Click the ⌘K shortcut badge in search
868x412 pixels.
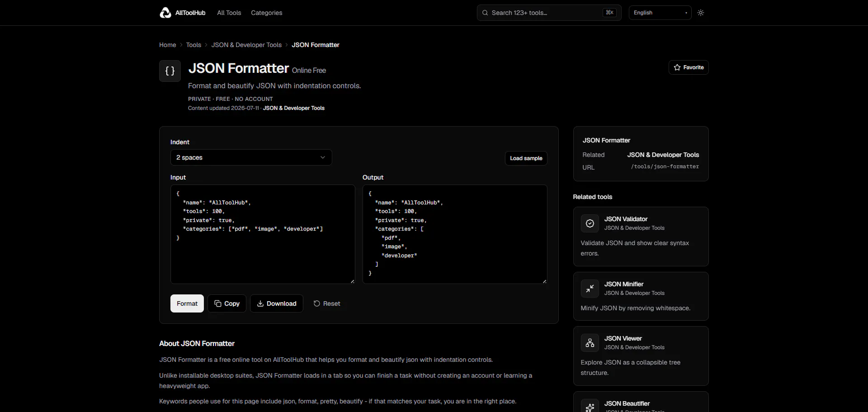coord(609,13)
